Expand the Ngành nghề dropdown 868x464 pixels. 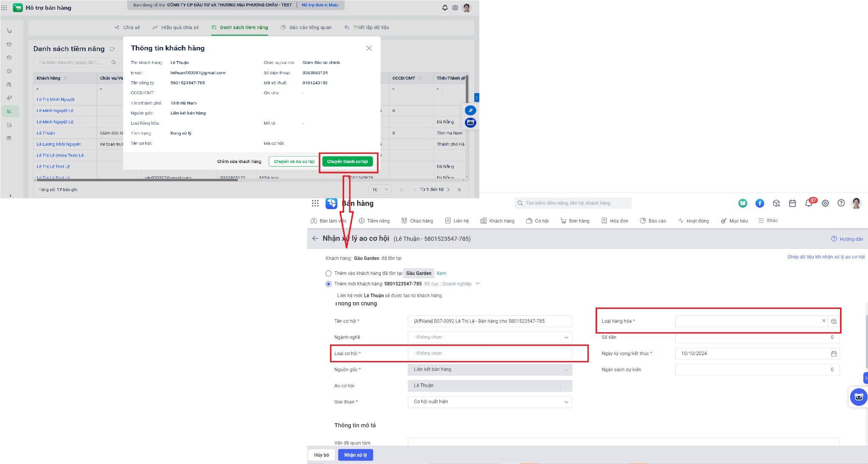coord(490,337)
